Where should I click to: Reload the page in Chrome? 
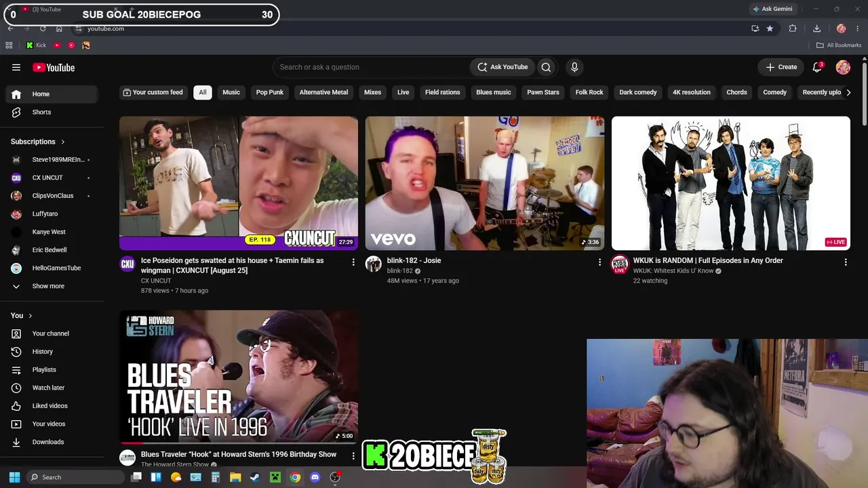coord(43,28)
